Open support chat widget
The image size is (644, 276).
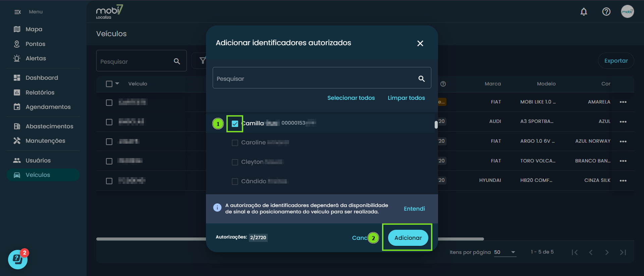click(18, 259)
